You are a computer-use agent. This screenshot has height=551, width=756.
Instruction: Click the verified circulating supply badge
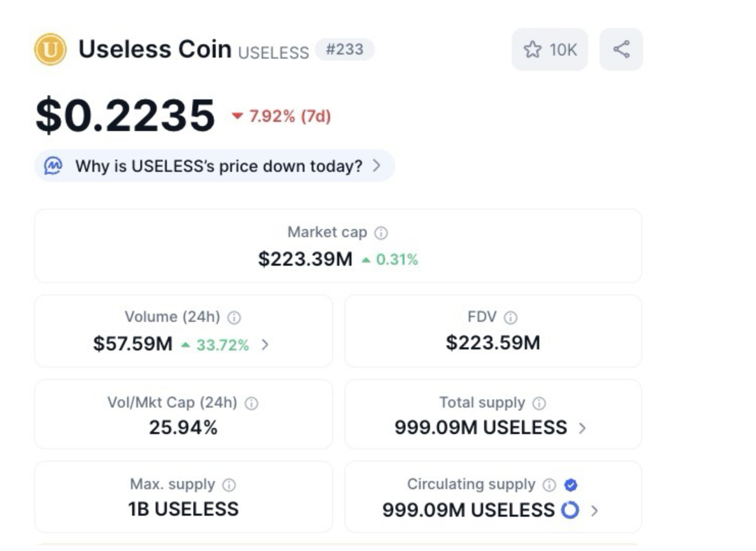[571, 485]
